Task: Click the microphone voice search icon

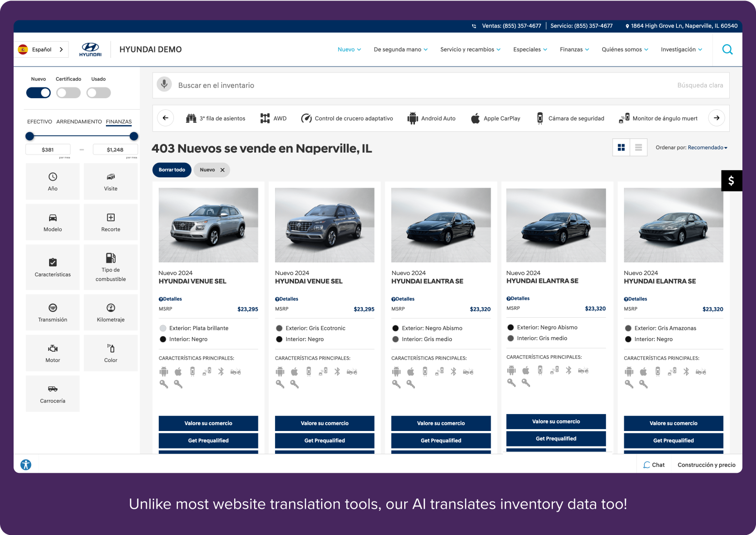Action: tap(164, 85)
